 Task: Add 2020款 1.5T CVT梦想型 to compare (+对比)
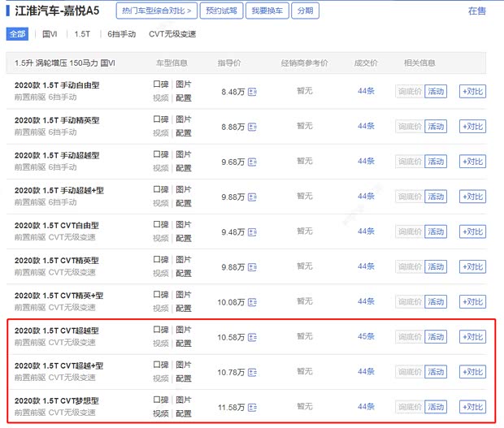(472, 406)
